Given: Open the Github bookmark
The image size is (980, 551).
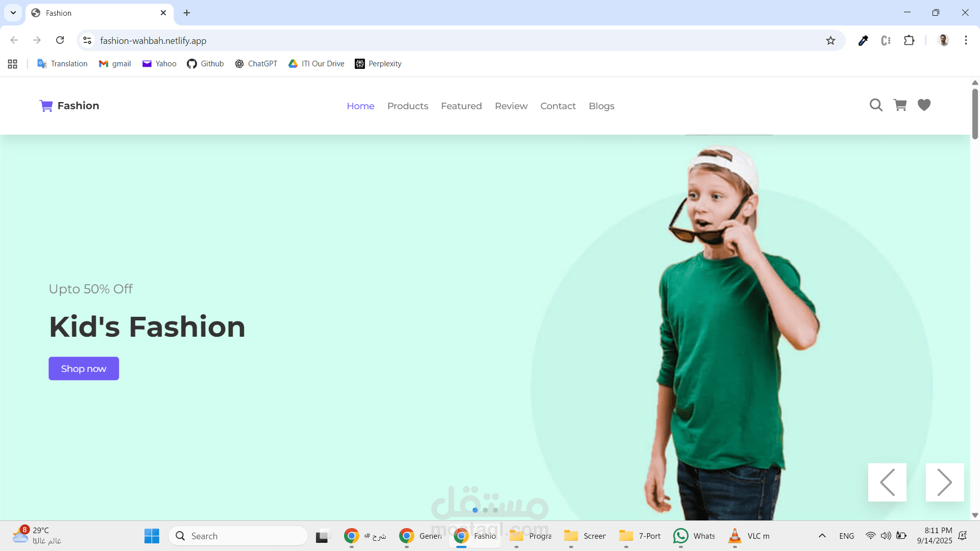Looking at the screenshot, I should tap(205, 64).
